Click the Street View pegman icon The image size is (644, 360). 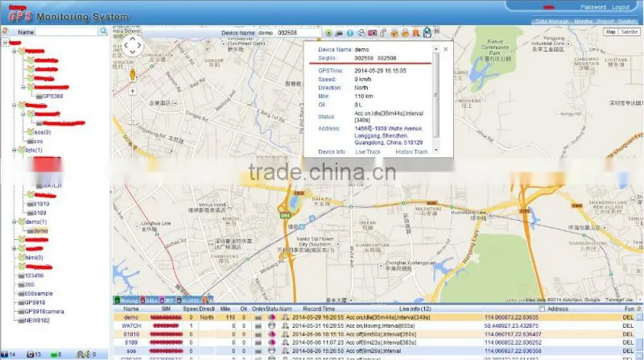[x=132, y=74]
